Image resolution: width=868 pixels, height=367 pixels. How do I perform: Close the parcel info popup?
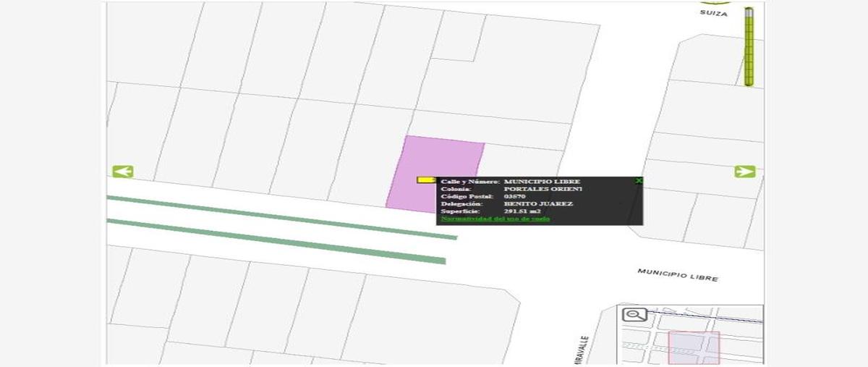[x=638, y=180]
